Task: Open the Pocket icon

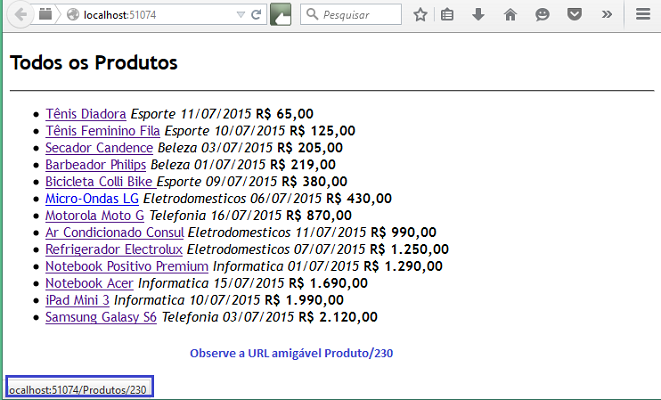Action: [574, 15]
